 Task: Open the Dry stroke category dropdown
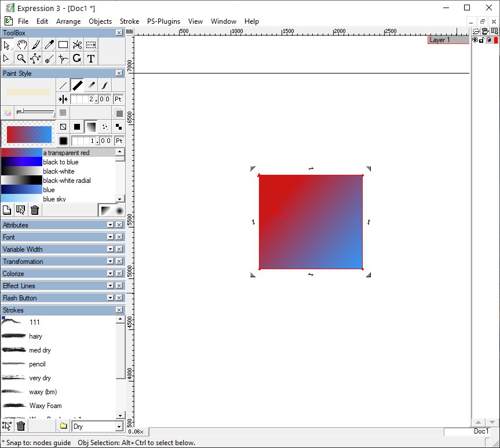[119, 427]
